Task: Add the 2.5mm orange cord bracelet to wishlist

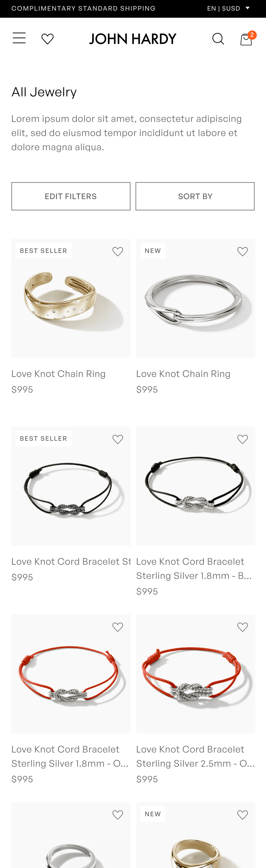Action: (242, 627)
